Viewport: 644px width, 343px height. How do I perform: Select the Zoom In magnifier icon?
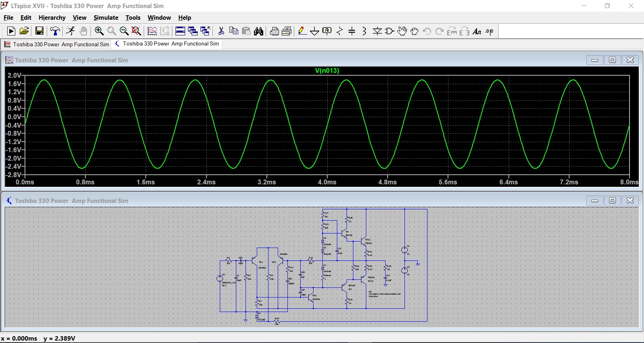tap(99, 31)
